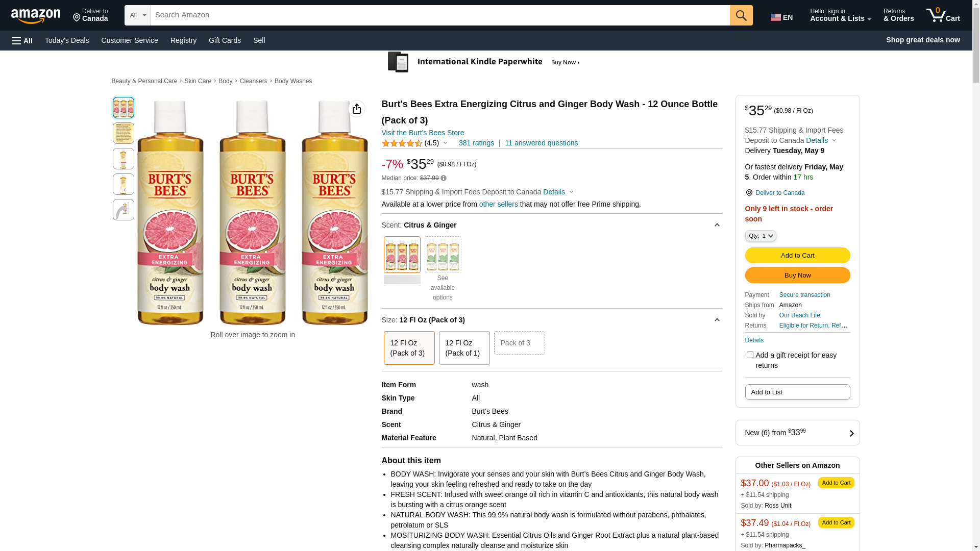Click in the Search Amazon field
The width and height of the screenshot is (980, 551).
click(x=440, y=15)
